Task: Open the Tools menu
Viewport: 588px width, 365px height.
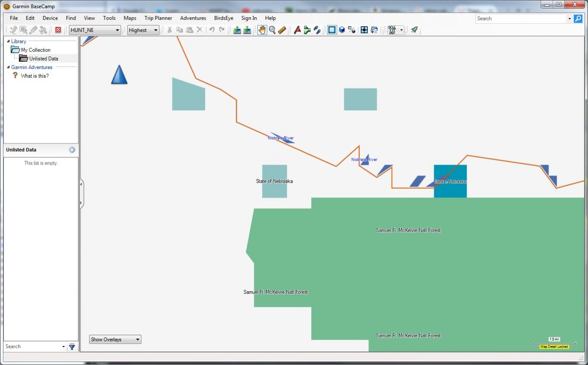Action: click(109, 18)
